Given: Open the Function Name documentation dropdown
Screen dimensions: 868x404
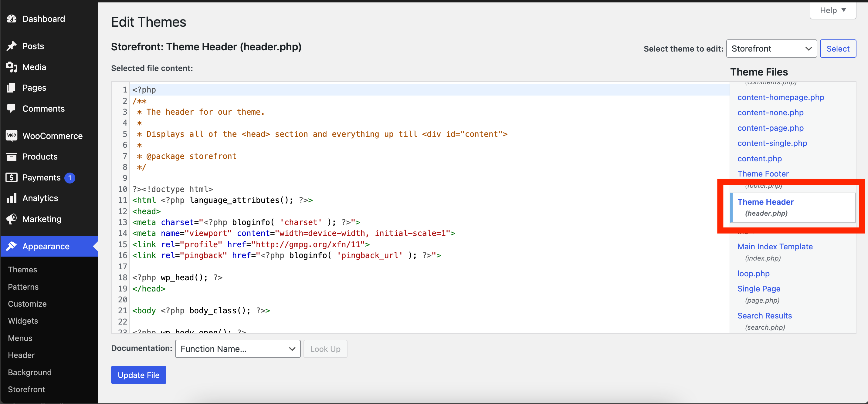Looking at the screenshot, I should click(x=238, y=349).
